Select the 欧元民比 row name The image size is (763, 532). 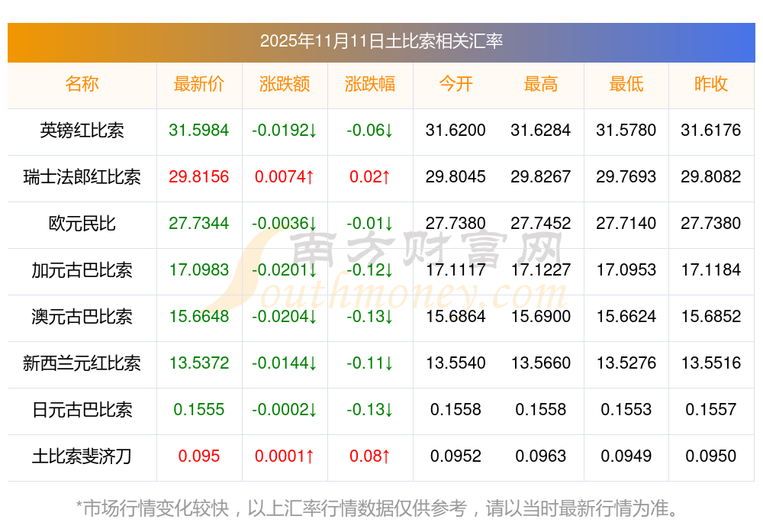click(82, 224)
